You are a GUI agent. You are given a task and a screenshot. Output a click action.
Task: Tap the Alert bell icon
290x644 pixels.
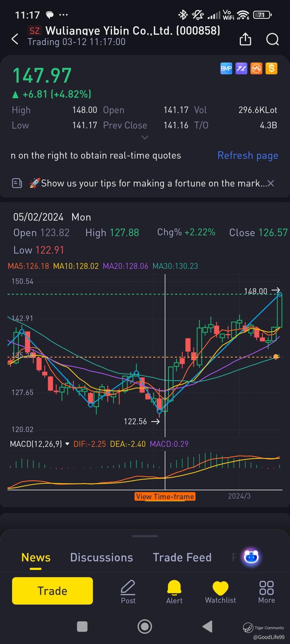174,592
